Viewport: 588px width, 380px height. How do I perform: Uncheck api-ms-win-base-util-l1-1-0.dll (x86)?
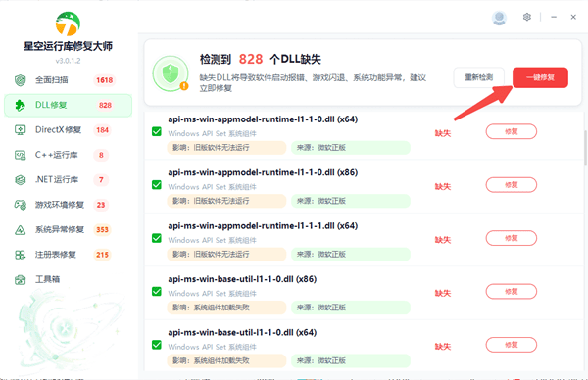pos(157,291)
